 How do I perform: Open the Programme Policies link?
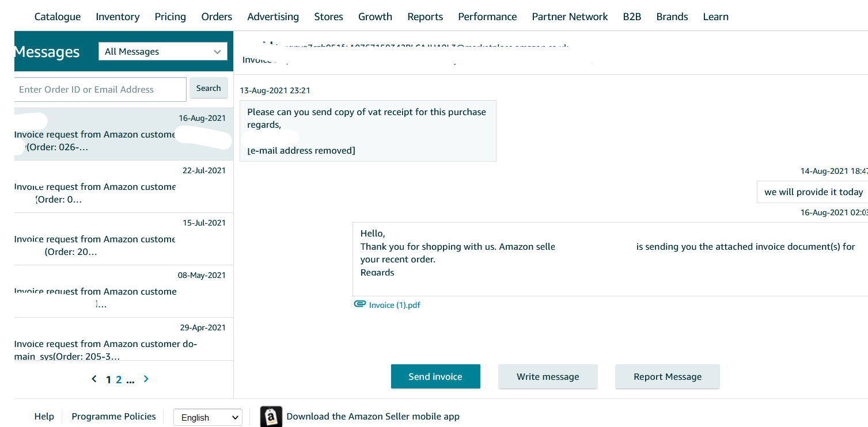point(113,417)
